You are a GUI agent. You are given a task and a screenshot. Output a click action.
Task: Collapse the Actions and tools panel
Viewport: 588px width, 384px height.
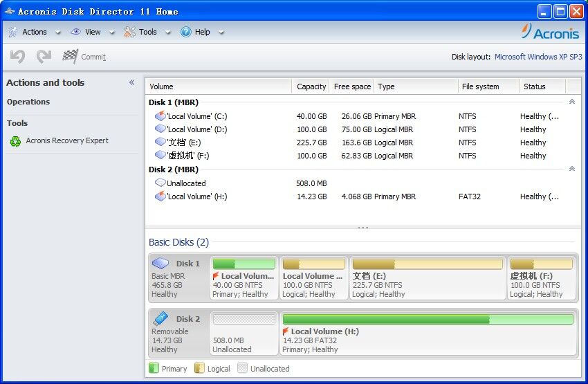coord(131,82)
